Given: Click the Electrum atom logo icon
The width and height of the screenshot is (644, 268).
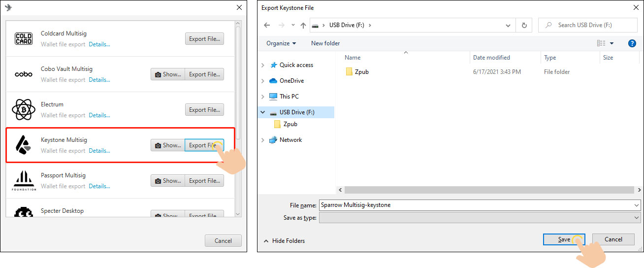Looking at the screenshot, I should click(x=23, y=109).
